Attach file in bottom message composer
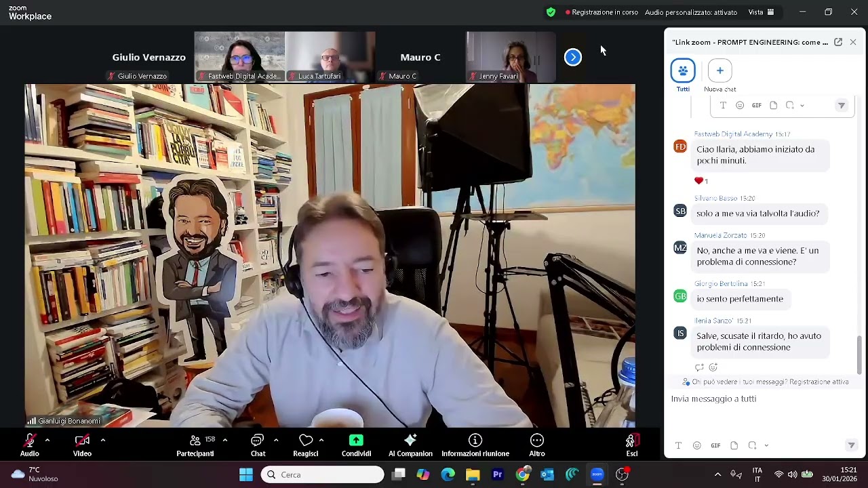Viewport: 868px width, 488px height. (x=734, y=445)
